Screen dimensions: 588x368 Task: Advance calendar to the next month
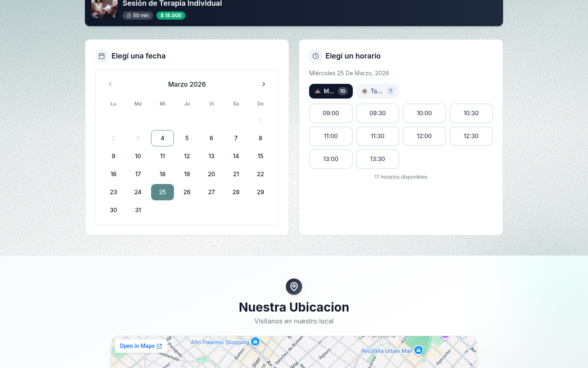tap(263, 84)
